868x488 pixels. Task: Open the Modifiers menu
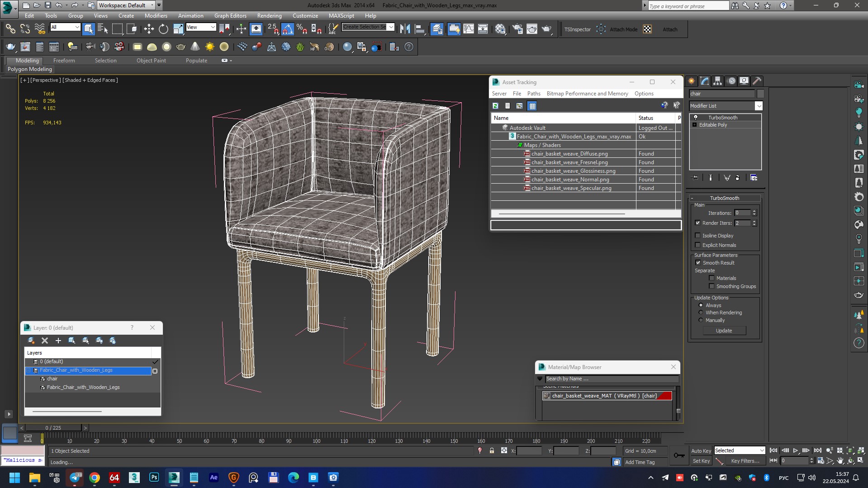[x=156, y=16]
